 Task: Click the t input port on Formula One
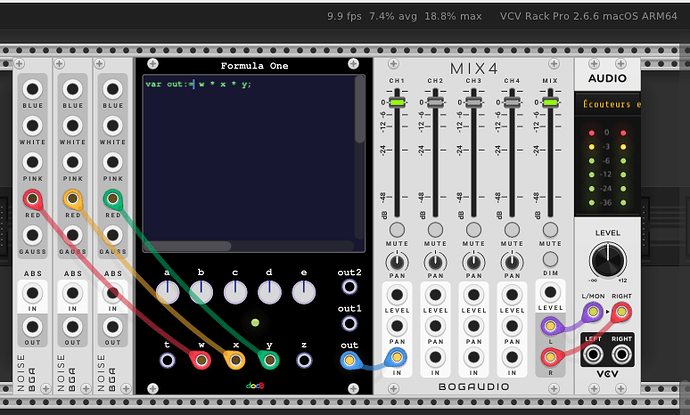pyautogui.click(x=167, y=358)
